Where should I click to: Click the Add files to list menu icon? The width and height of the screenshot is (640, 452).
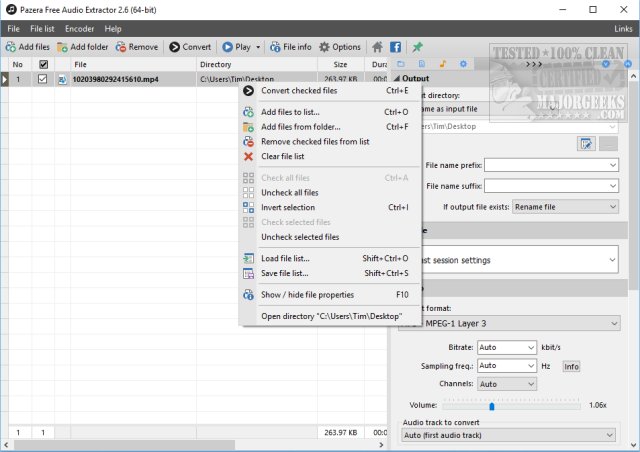click(x=248, y=112)
